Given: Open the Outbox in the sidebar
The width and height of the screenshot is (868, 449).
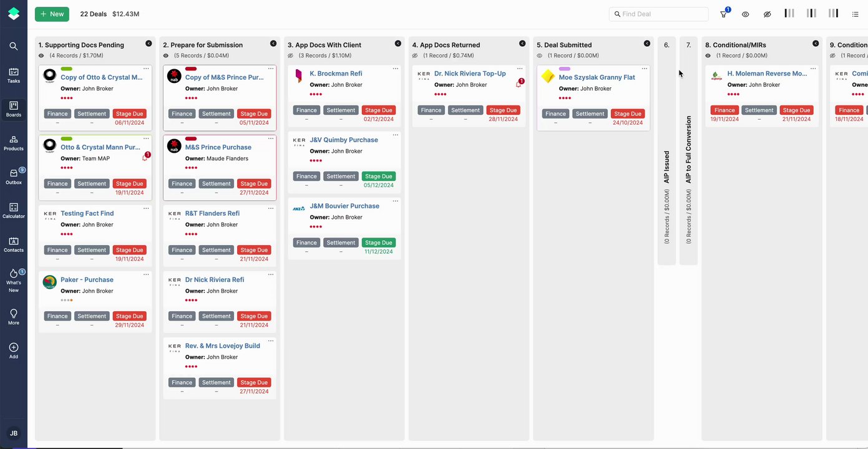Looking at the screenshot, I should (14, 176).
